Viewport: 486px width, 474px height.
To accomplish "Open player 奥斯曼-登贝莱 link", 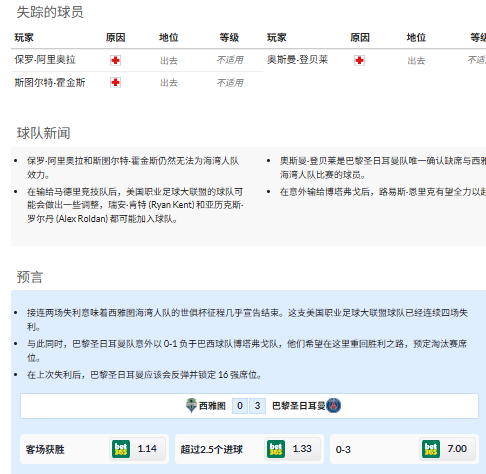I will tap(297, 60).
